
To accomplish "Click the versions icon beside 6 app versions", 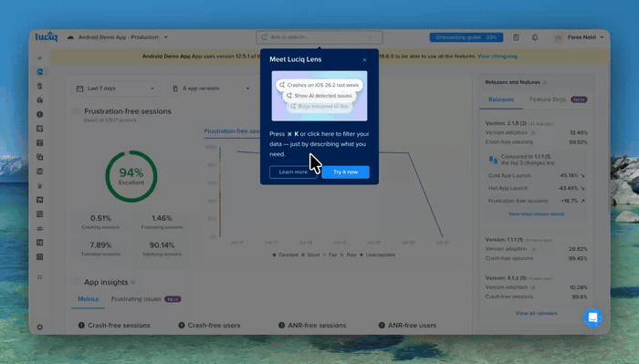I will coord(175,88).
